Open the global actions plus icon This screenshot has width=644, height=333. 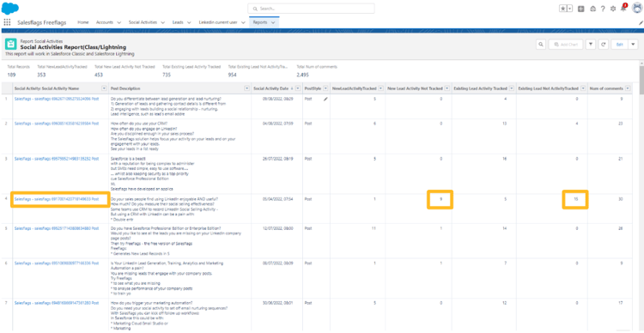(x=581, y=9)
